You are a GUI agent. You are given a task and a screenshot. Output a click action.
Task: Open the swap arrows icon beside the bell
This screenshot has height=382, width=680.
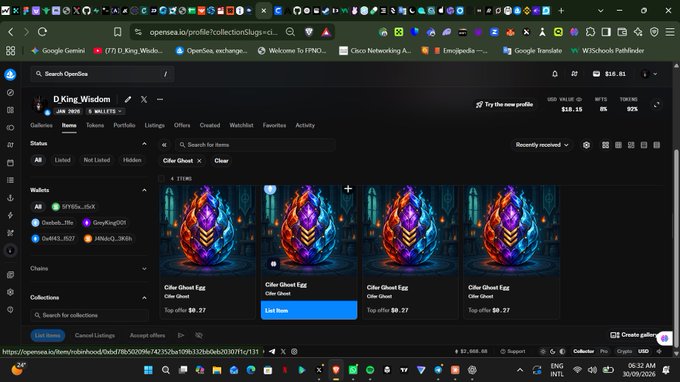574,74
